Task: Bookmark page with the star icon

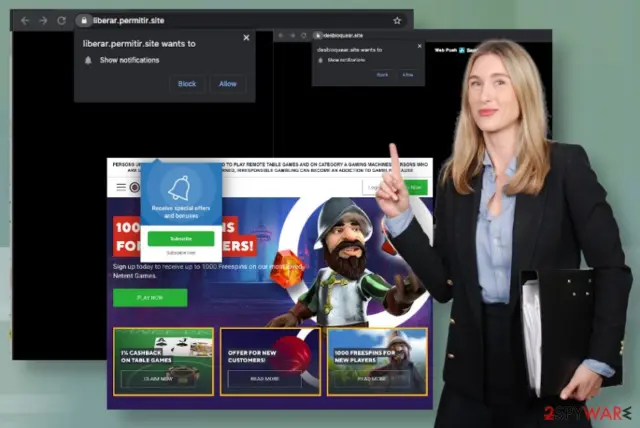Action: [x=397, y=20]
